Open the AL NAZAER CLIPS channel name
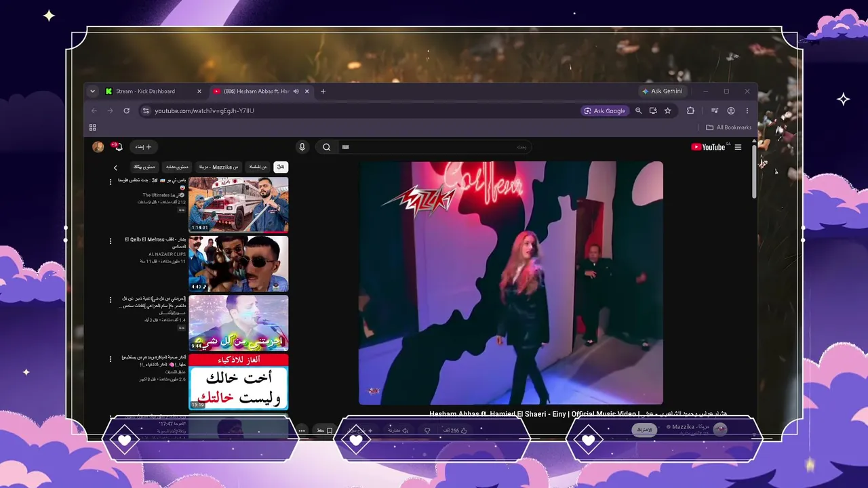The height and width of the screenshot is (488, 868). (167, 254)
